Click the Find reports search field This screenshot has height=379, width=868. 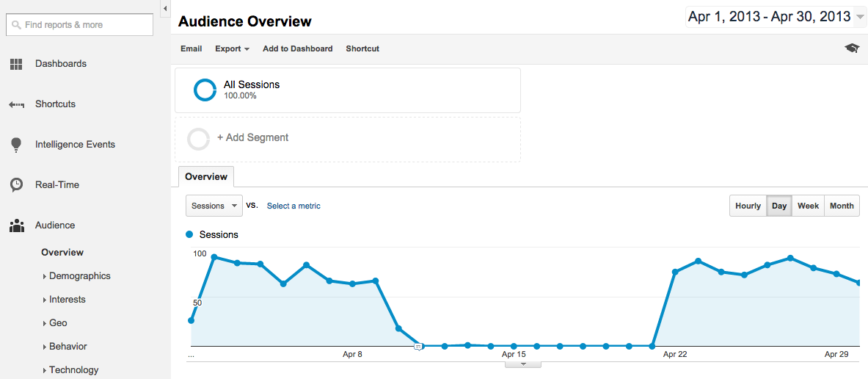pyautogui.click(x=79, y=25)
